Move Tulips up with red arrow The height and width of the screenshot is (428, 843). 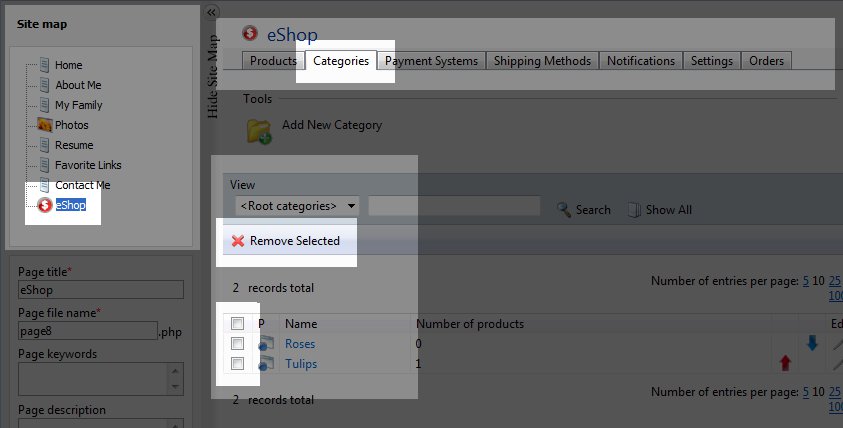click(784, 364)
